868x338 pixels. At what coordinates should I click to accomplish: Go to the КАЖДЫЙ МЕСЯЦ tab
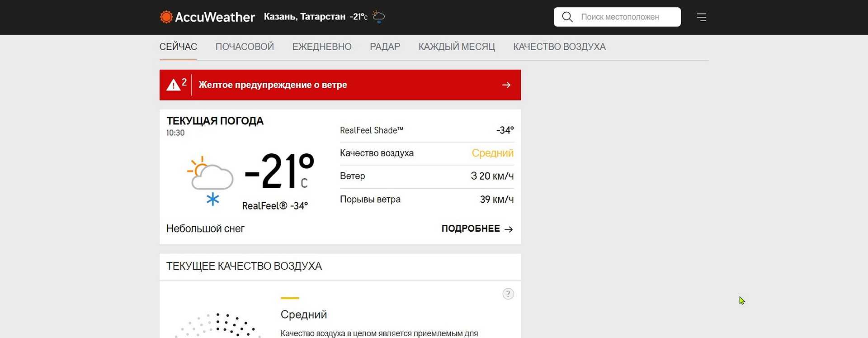point(457,47)
